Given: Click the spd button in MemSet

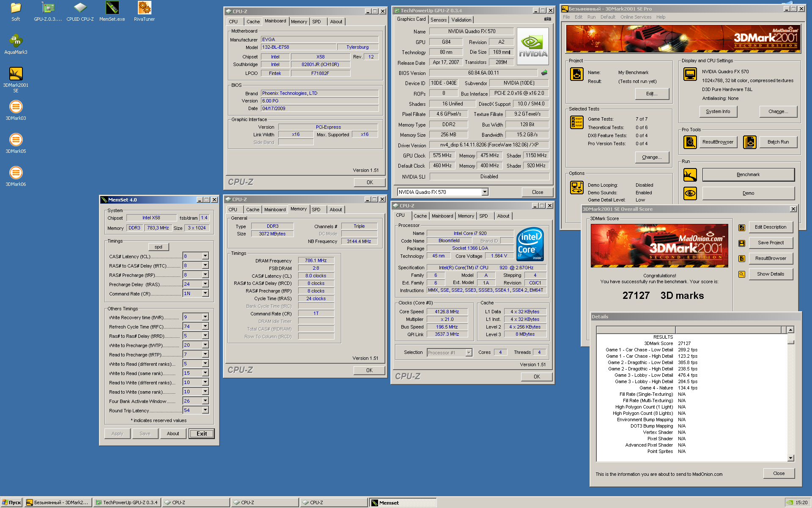Looking at the screenshot, I should tap(159, 247).
